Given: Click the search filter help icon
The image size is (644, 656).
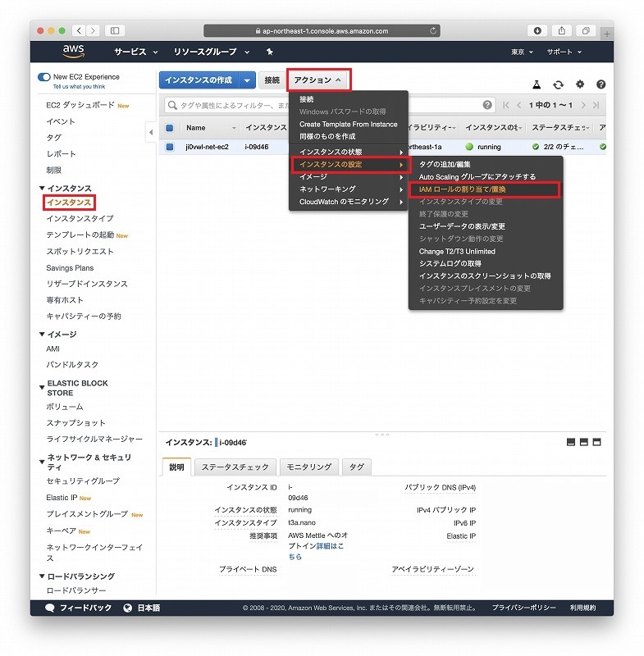Looking at the screenshot, I should point(487,105).
